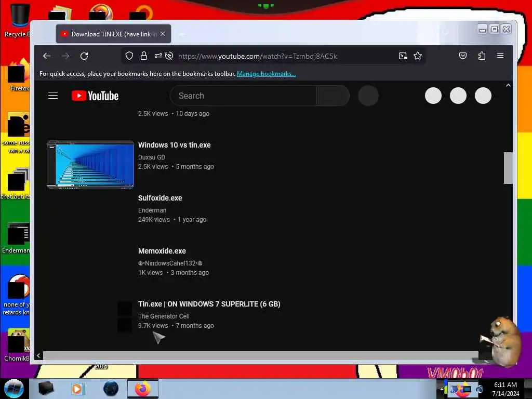Screen dimensions: 532x399
Task: Visit The Generator Cell channel
Action: 164,316
